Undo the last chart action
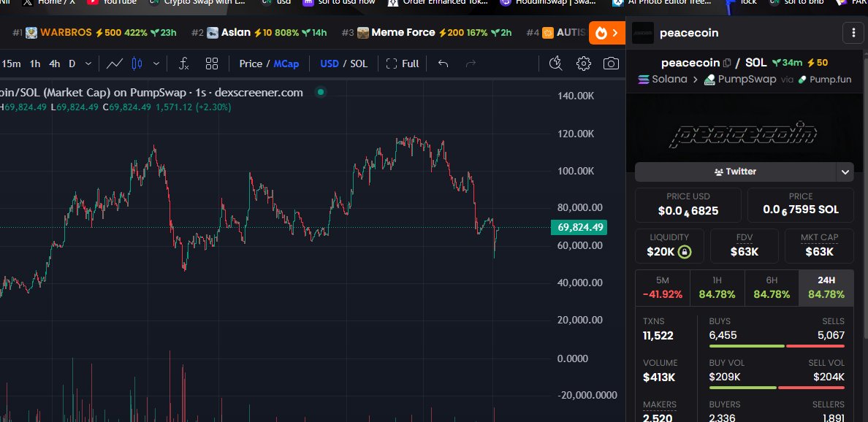Viewport: 868px width, 422px height. pyautogui.click(x=443, y=64)
